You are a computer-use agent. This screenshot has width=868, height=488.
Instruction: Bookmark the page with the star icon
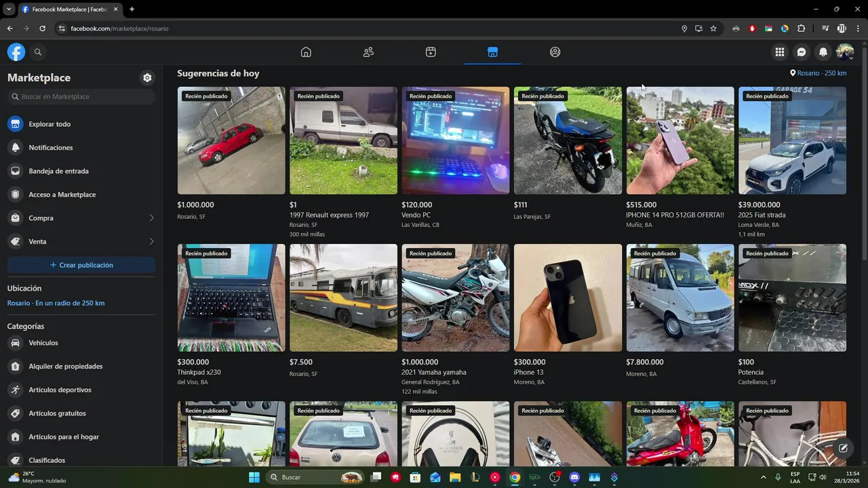713,28
